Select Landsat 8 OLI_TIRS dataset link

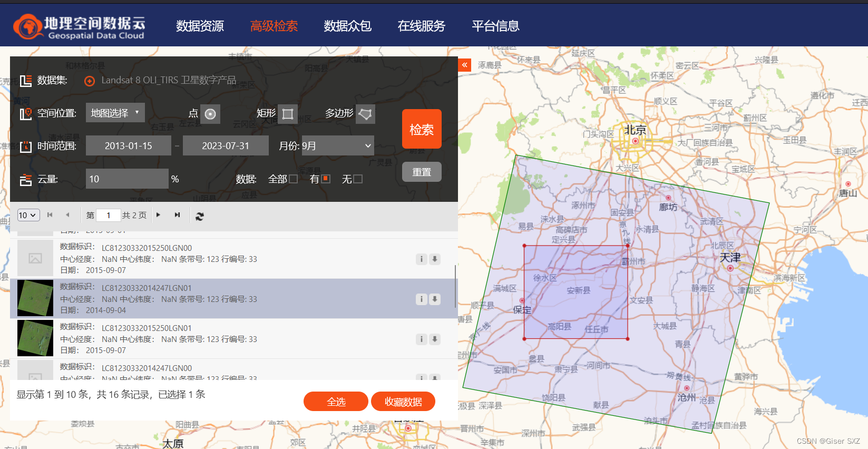click(x=169, y=80)
